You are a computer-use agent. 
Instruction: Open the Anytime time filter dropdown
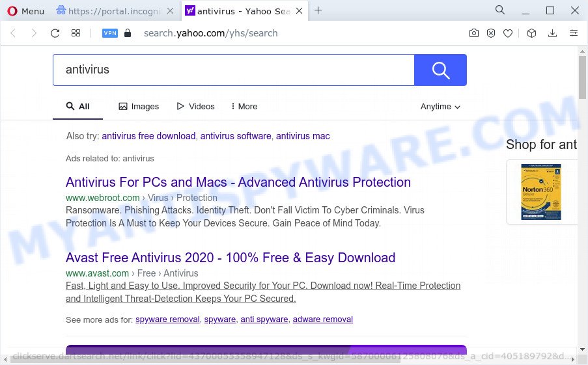click(x=440, y=107)
